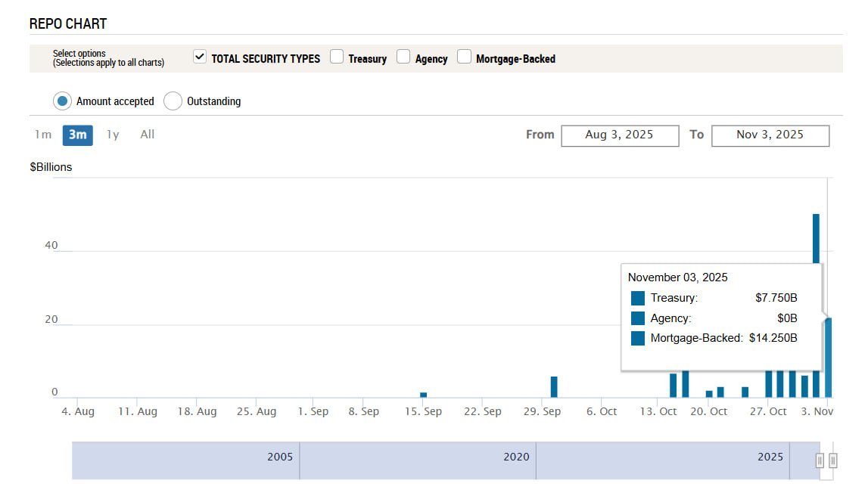The image size is (868, 496).
Task: Set the chart range to 1y
Action: click(113, 135)
